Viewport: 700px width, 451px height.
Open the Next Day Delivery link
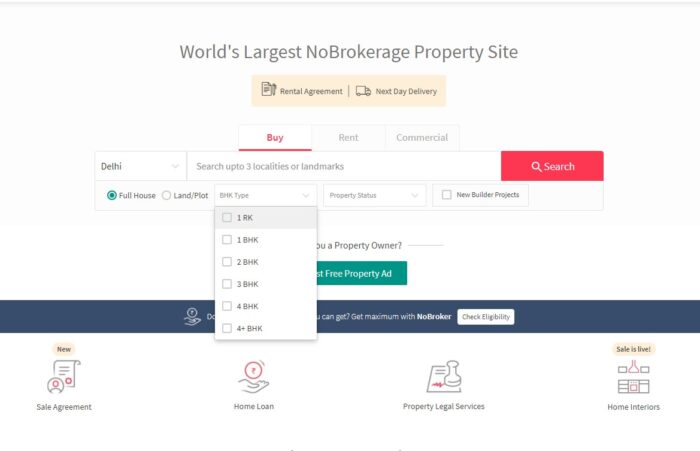tap(406, 91)
